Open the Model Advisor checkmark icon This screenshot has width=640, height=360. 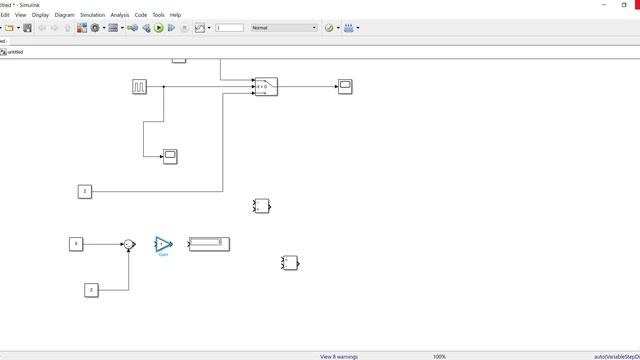coord(329,28)
